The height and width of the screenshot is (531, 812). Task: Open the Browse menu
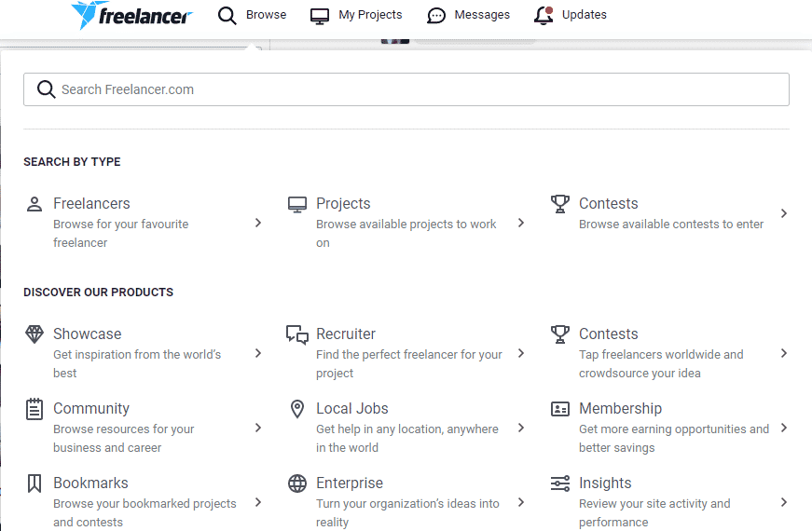267,15
